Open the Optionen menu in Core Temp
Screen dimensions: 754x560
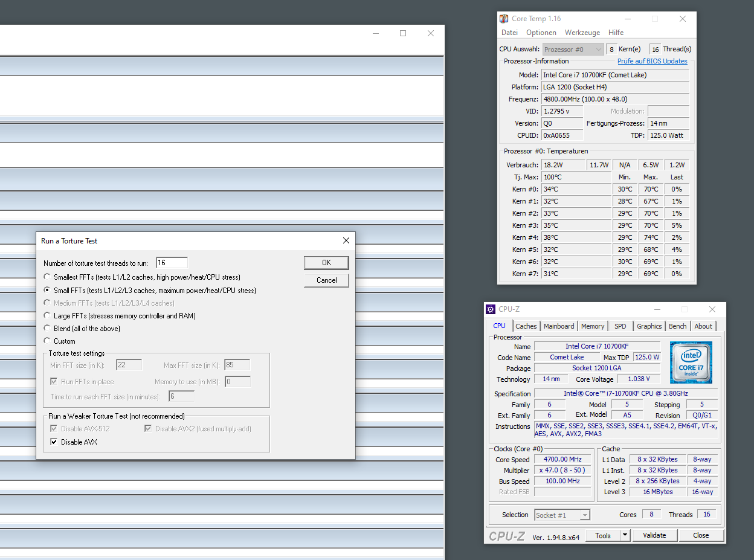541,33
